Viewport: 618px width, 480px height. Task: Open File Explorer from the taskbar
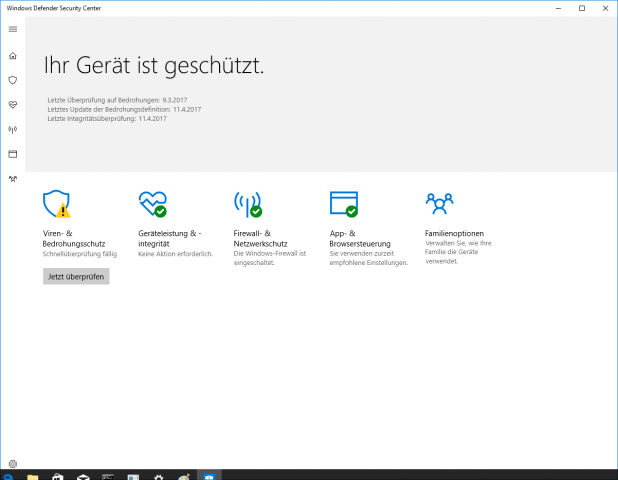click(33, 477)
